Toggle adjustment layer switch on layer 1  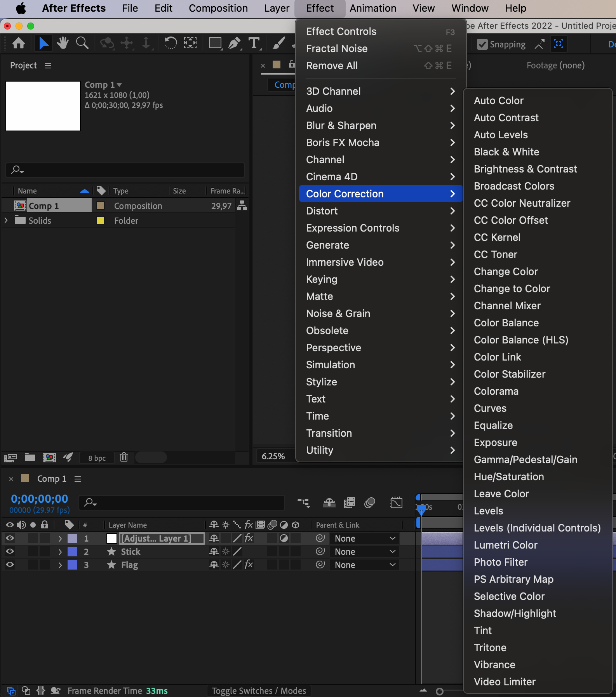(x=284, y=538)
